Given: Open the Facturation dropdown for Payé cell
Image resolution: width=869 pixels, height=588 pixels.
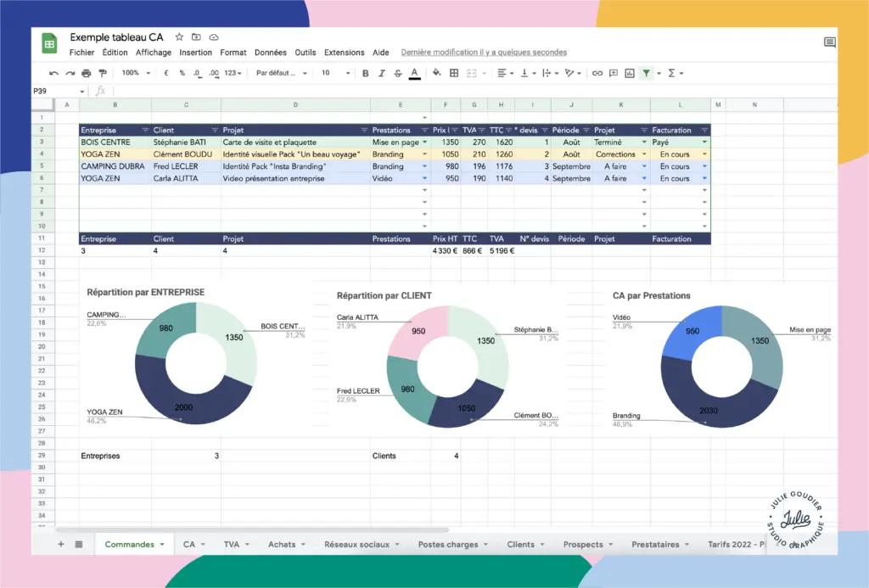Looking at the screenshot, I should click(x=704, y=143).
